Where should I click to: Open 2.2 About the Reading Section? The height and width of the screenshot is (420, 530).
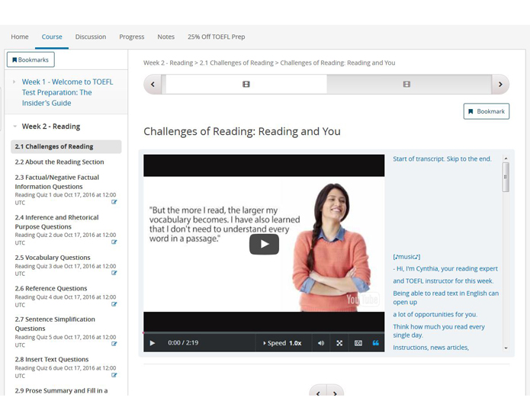tap(59, 162)
